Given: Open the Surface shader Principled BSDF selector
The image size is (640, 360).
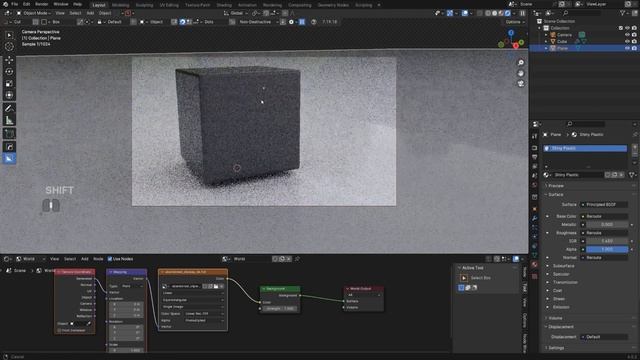Looking at the screenshot, I should tap(604, 204).
